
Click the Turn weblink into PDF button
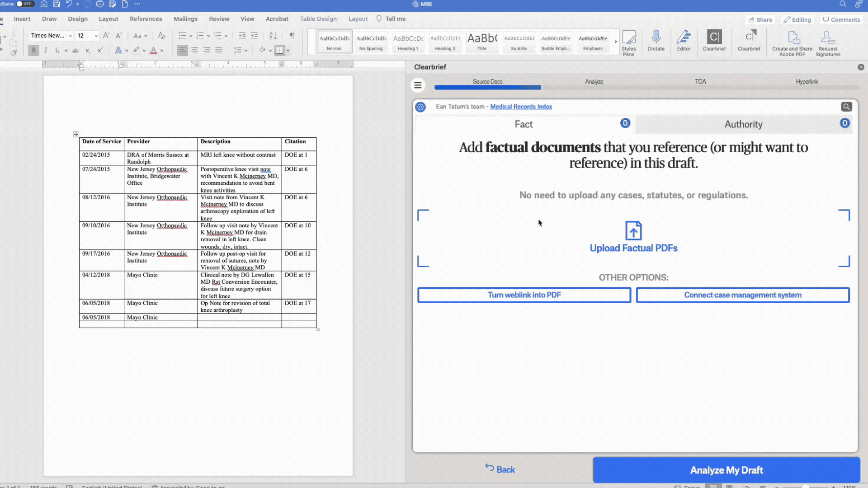click(x=524, y=295)
